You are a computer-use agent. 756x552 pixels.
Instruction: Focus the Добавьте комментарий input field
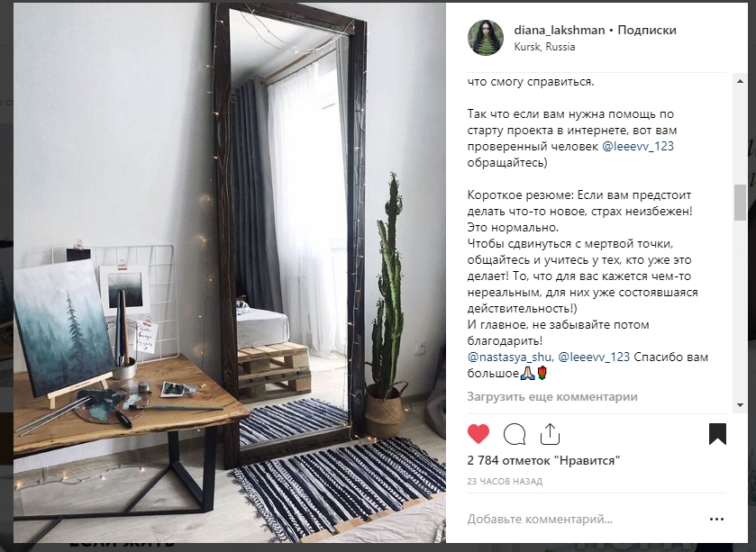583,520
